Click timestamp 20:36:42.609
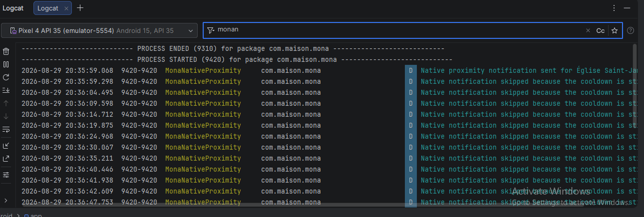This screenshot has height=217, width=644. (67, 192)
